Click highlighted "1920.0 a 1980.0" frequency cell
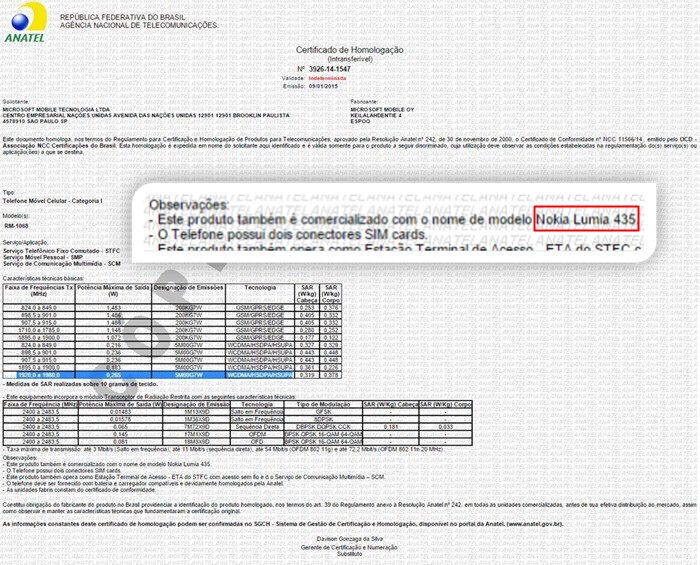 (x=39, y=375)
